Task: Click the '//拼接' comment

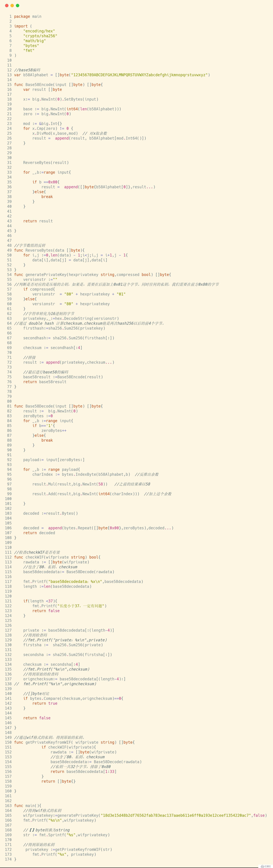Action: point(29,358)
